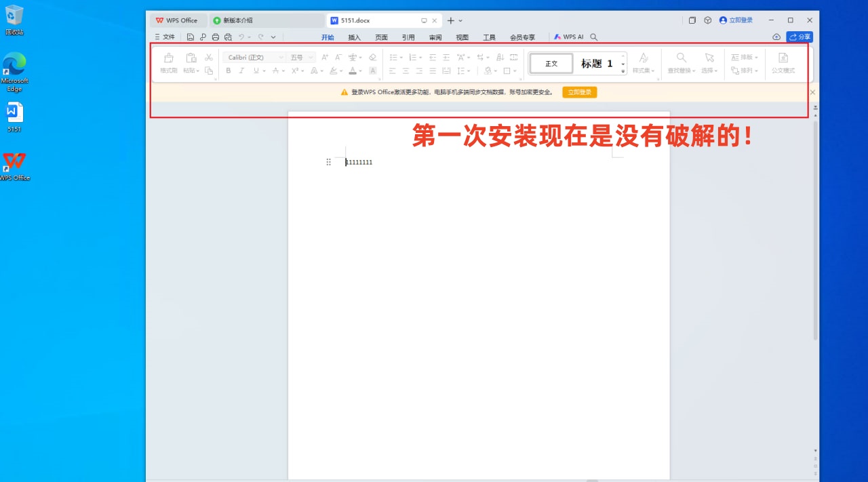Viewport: 868px width, 482px height.
Task: Open the 文件 menu
Action: 165,37
